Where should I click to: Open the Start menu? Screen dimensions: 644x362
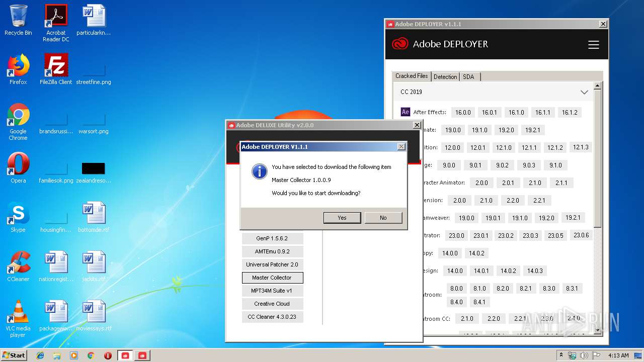14,355
